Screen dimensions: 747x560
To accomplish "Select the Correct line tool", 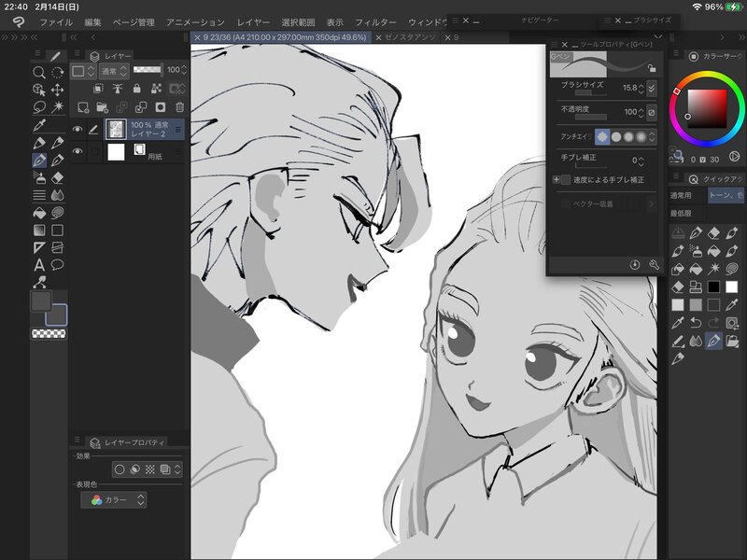I will tap(39, 283).
